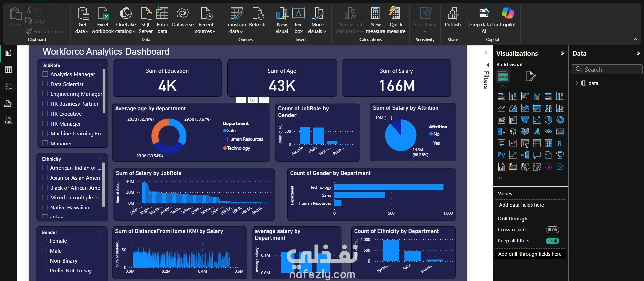Image resolution: width=644 pixels, height=281 pixels.
Task: Switch to Model view in left sidebar
Action: 9,86
